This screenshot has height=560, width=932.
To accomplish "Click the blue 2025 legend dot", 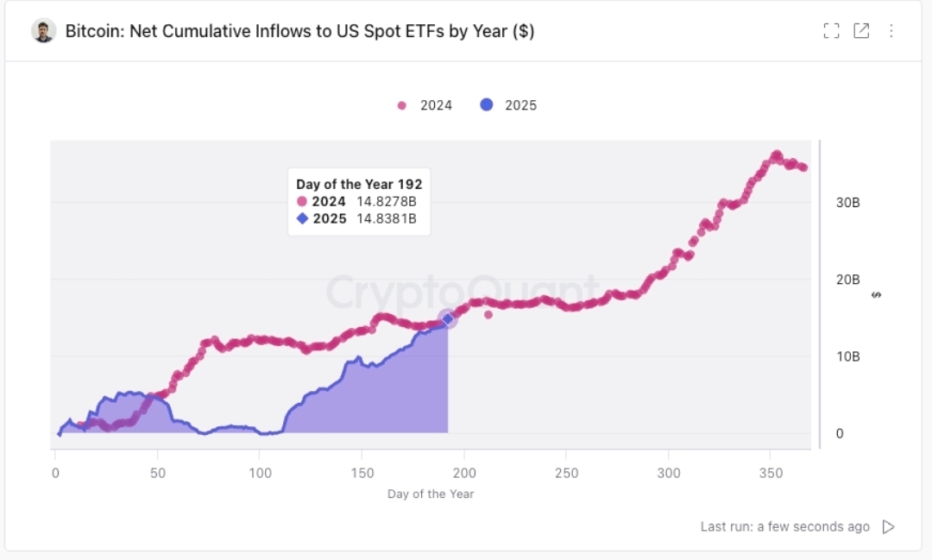I will (x=487, y=105).
